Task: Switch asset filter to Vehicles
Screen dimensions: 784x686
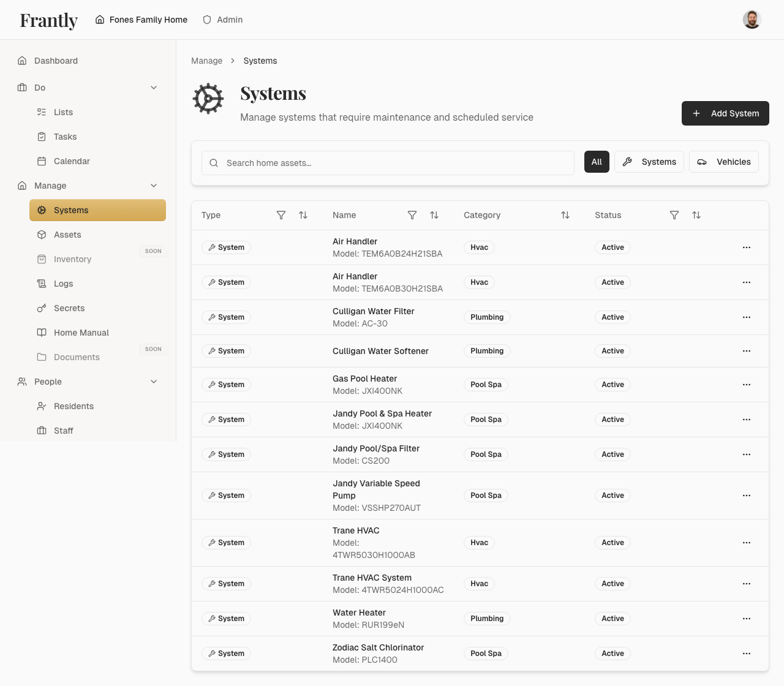Action: (x=724, y=162)
